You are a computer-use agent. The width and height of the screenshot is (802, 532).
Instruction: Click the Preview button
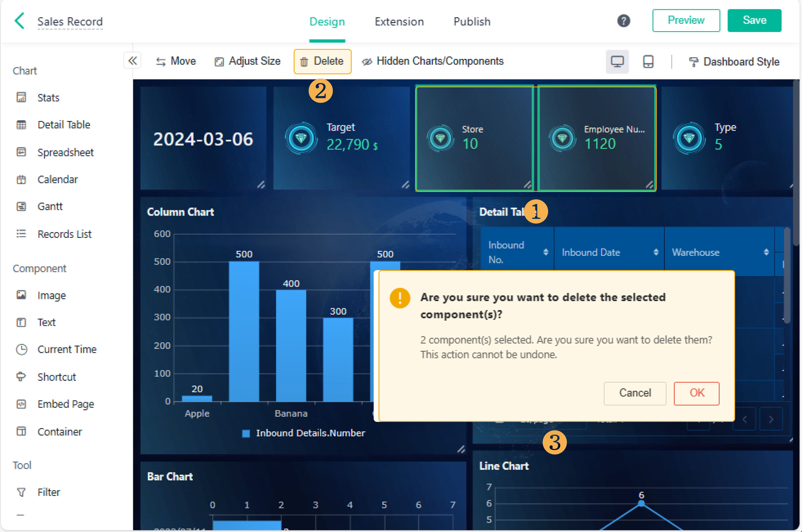[686, 20]
